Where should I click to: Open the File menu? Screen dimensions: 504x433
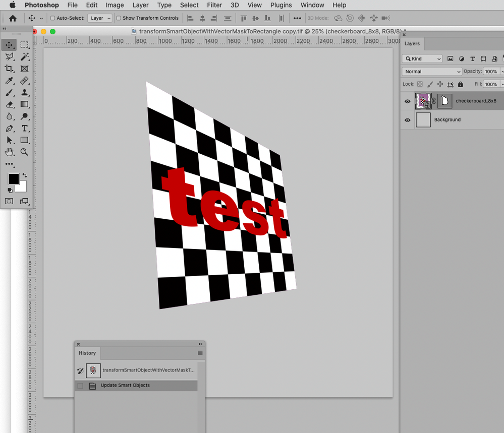[x=72, y=5]
